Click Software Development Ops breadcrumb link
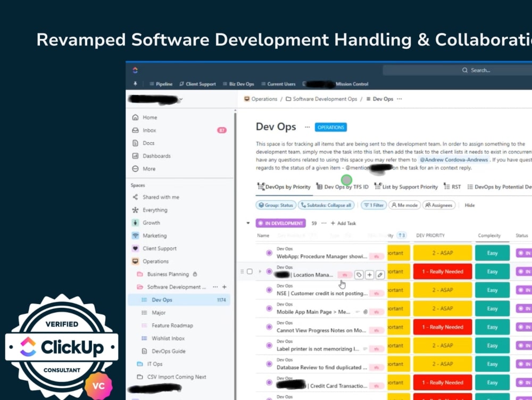Image resolution: width=532 pixels, height=400 pixels. click(321, 99)
